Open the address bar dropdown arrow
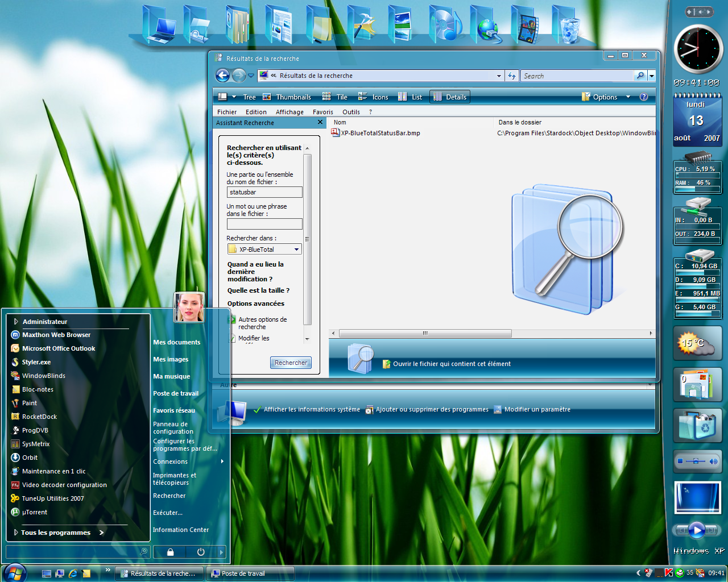The height and width of the screenshot is (582, 728). [x=499, y=76]
